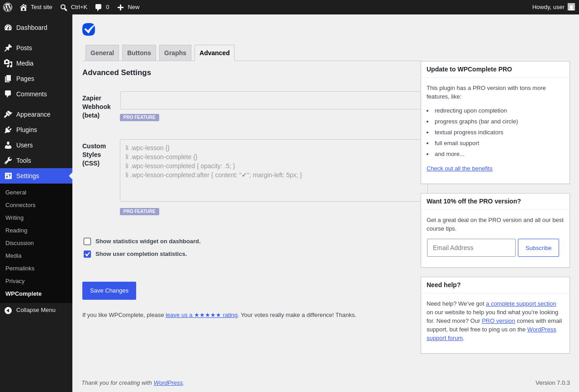
Task: Select the Advanced tab
Action: pos(214,53)
